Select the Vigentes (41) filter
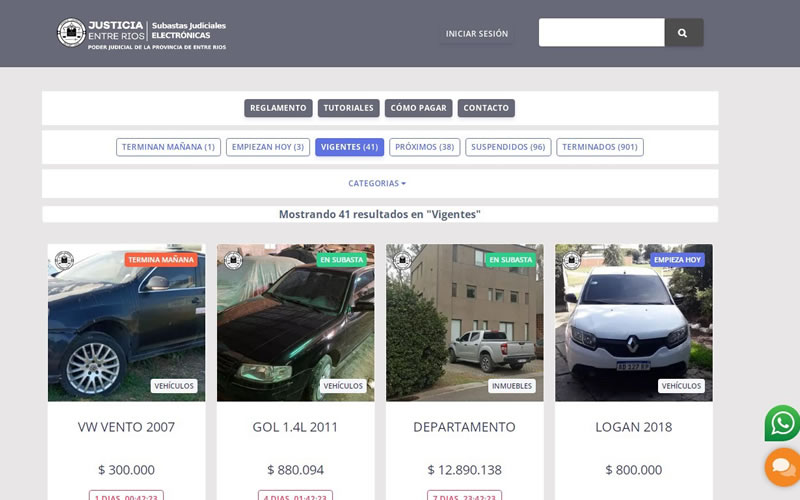 coord(349,147)
